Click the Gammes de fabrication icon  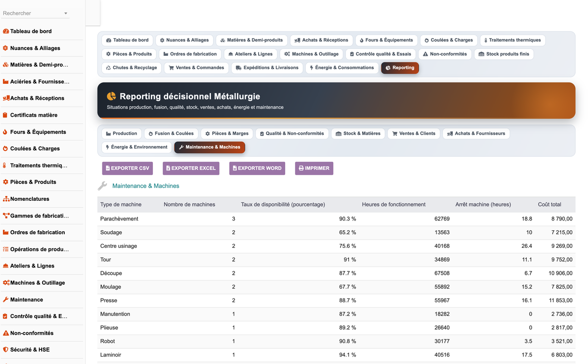6,216
